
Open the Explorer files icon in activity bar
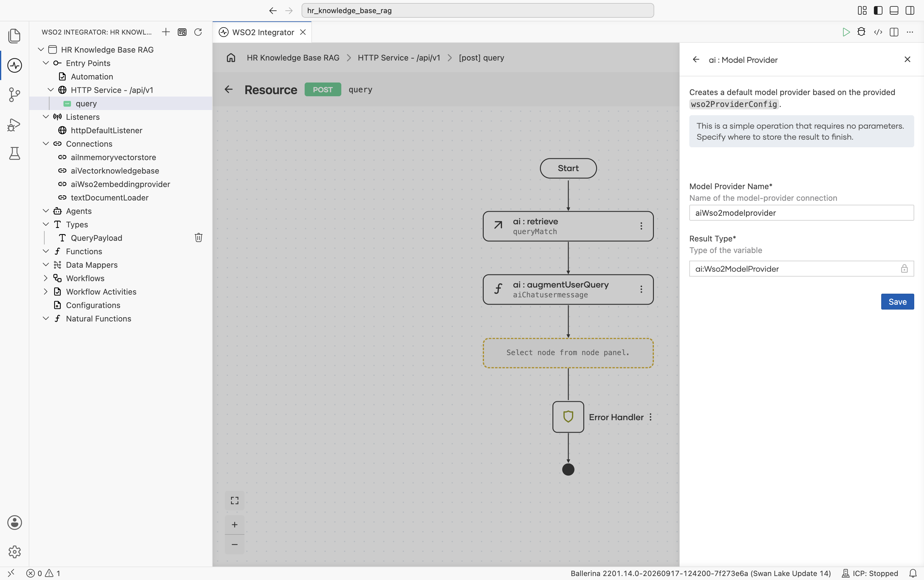point(15,36)
